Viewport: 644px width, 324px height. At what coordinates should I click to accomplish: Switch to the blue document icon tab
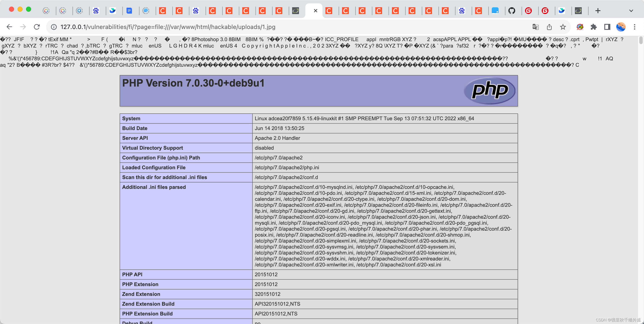click(129, 11)
